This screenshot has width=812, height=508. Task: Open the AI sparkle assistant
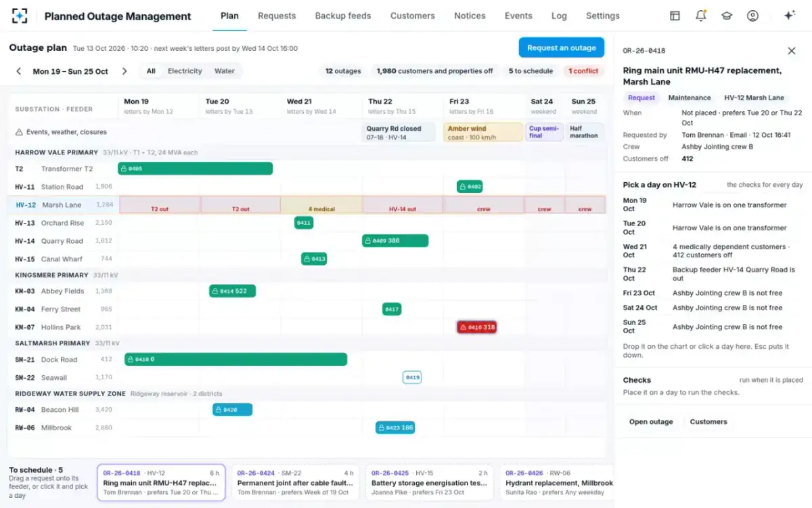click(x=789, y=16)
